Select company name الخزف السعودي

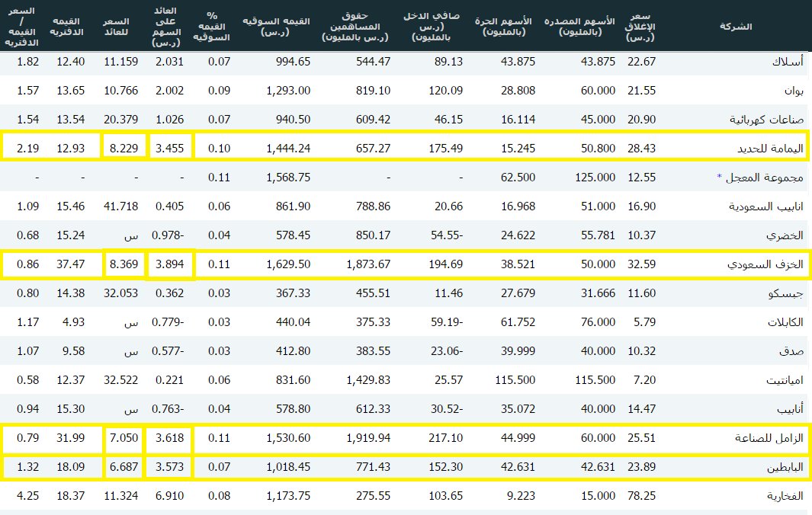(x=765, y=264)
